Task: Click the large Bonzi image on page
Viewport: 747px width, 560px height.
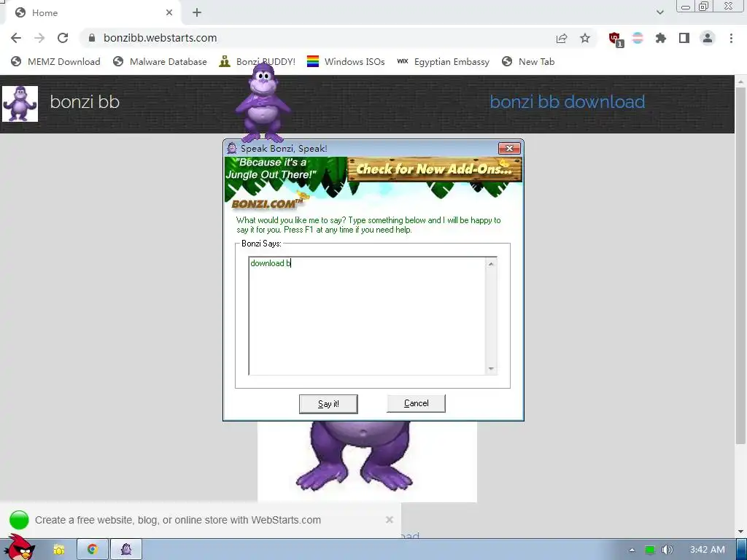Action: tap(367, 461)
